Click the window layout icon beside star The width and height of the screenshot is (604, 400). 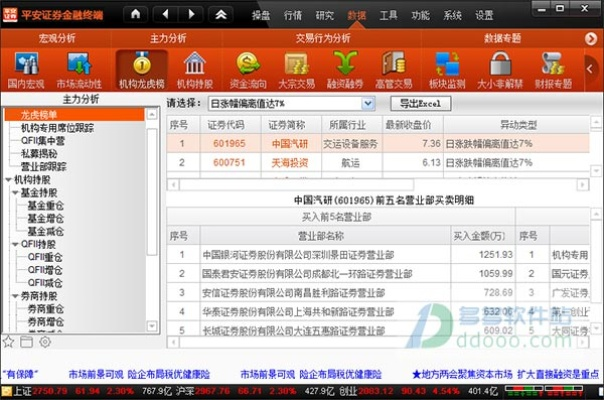(x=27, y=342)
